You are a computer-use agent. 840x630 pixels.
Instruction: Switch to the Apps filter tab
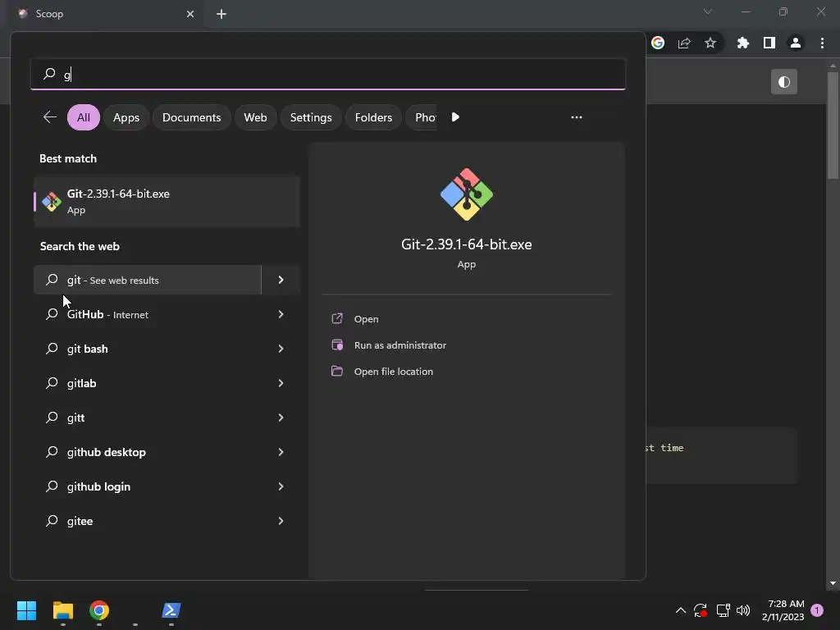[x=126, y=117]
